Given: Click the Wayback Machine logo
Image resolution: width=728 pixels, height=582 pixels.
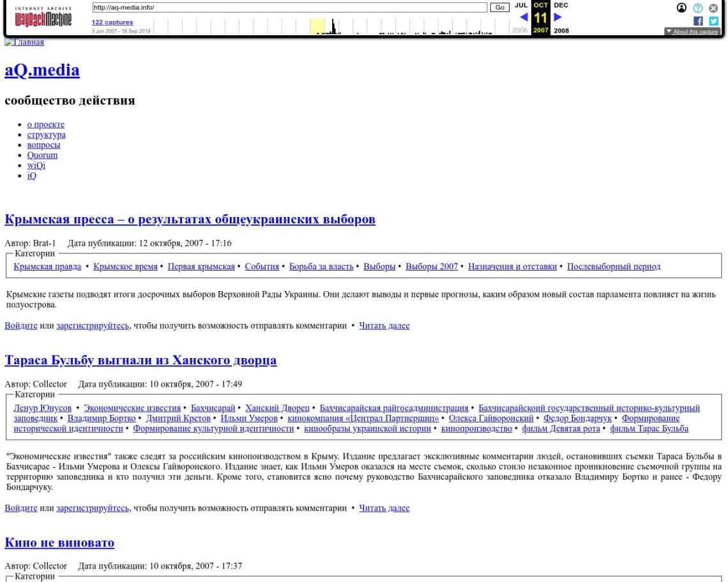Looking at the screenshot, I should [x=43, y=17].
